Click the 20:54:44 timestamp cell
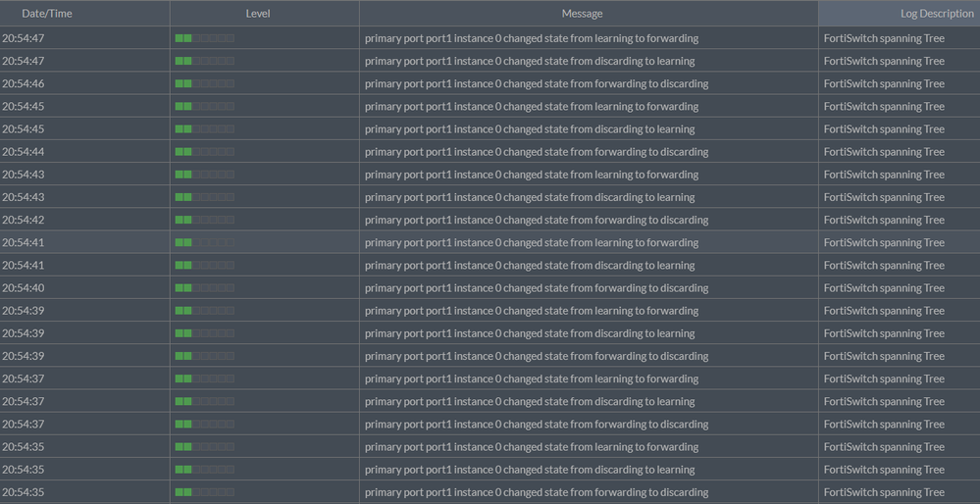The height and width of the screenshot is (504, 980). tap(23, 152)
